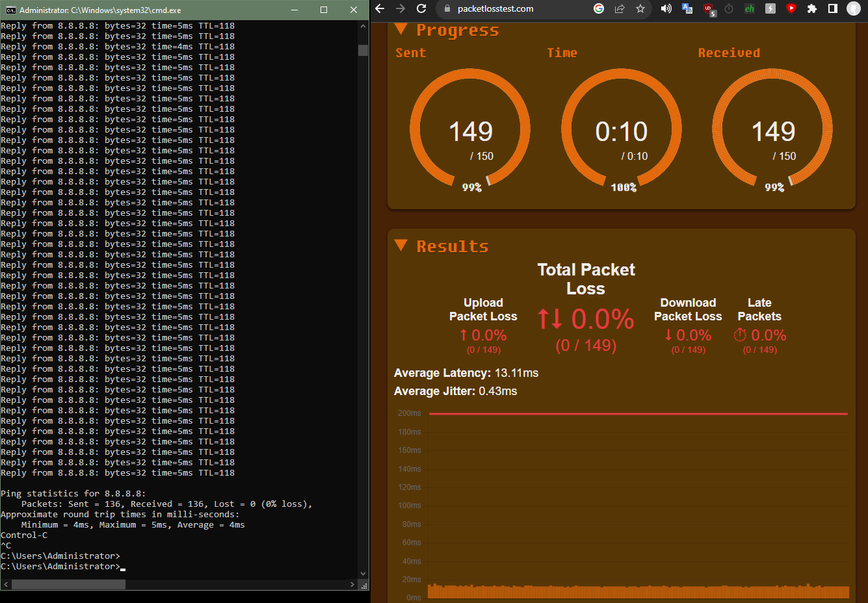
Task: Open the cmd.exe window system icon
Action: coord(10,10)
